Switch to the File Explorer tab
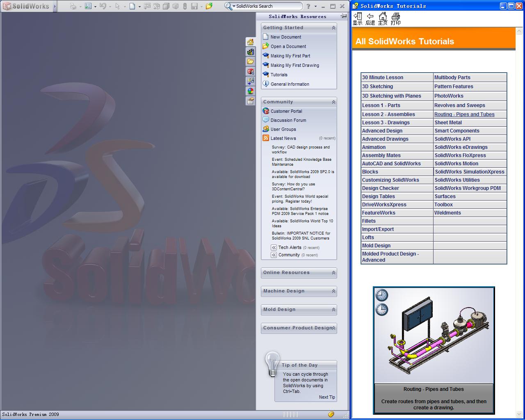 (250, 62)
